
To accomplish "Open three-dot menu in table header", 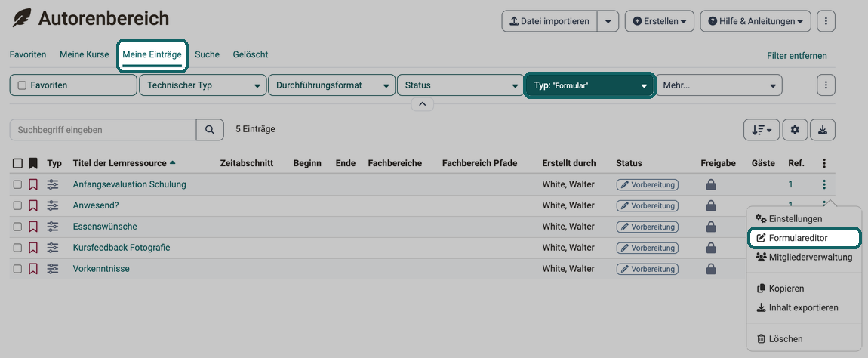I will (x=824, y=163).
